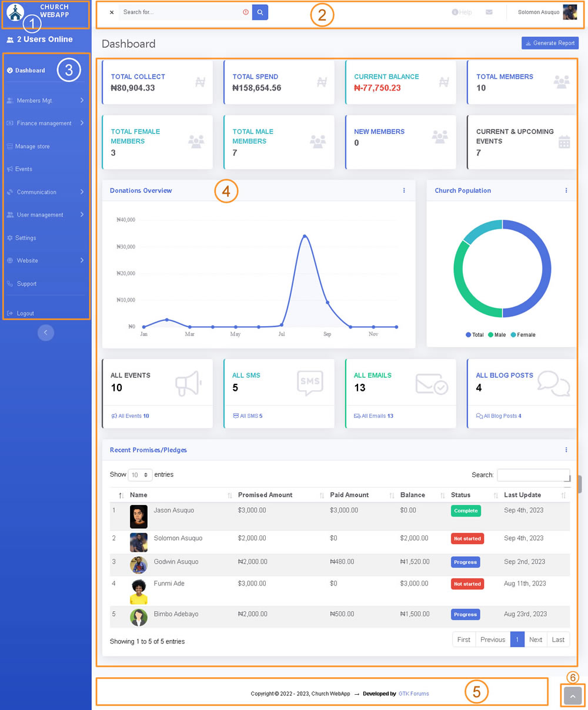The height and width of the screenshot is (710, 588).
Task: Collapse the sidebar with the round arrow toggle
Action: [46, 333]
